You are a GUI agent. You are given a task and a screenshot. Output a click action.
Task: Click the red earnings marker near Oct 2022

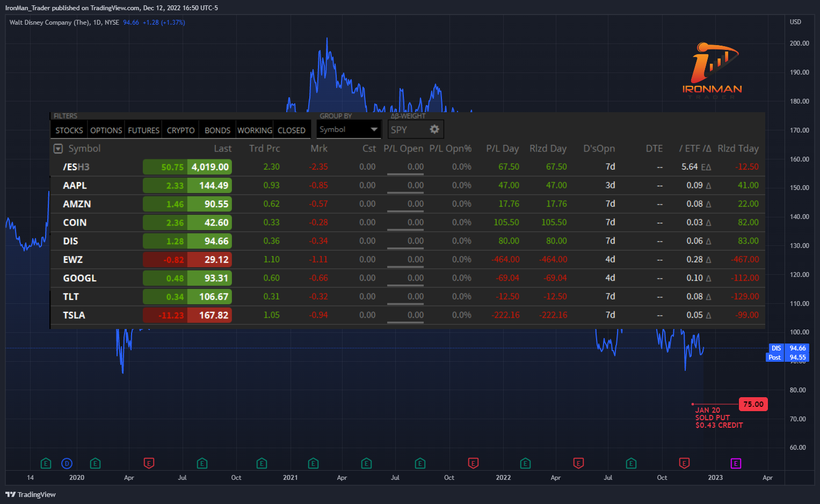(684, 463)
